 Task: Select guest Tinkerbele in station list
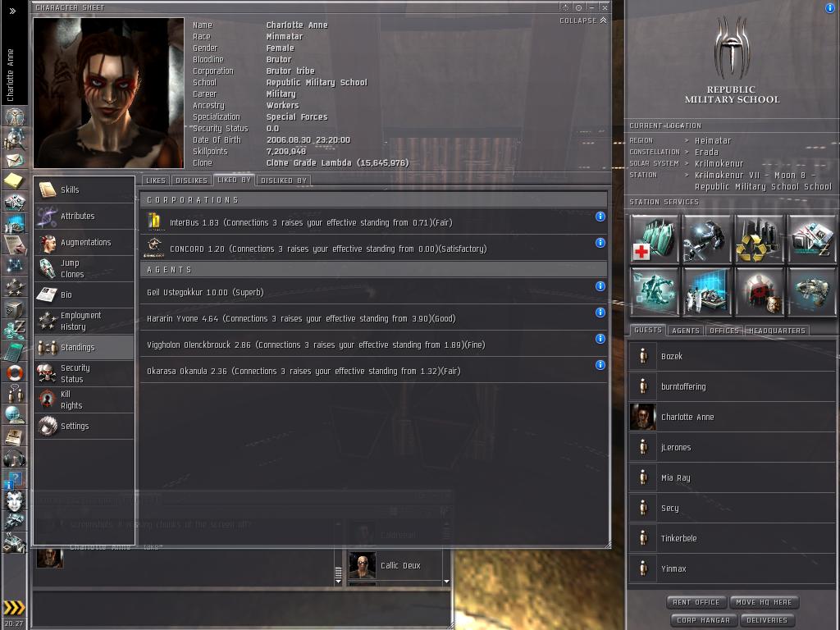[731, 538]
